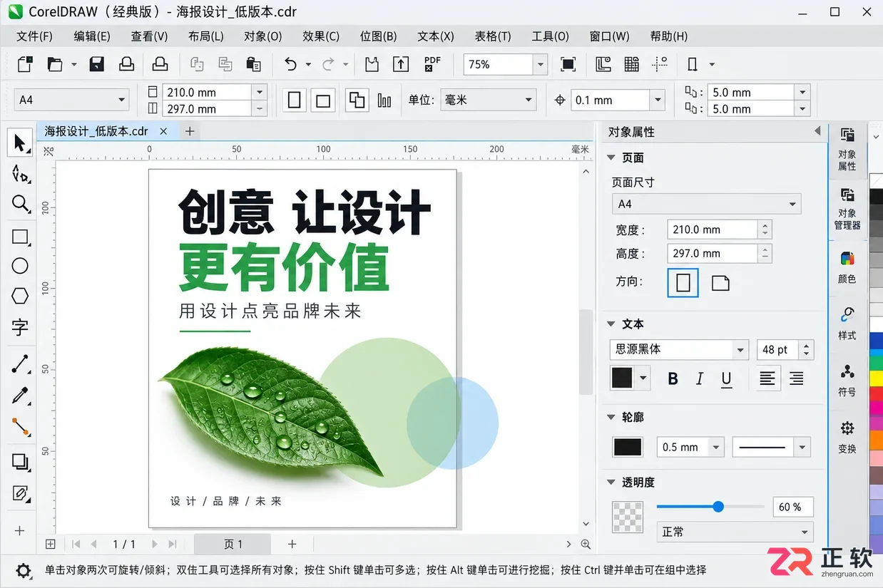Click the Undo arrow icon
This screenshot has height=588, width=883.
pyautogui.click(x=290, y=64)
